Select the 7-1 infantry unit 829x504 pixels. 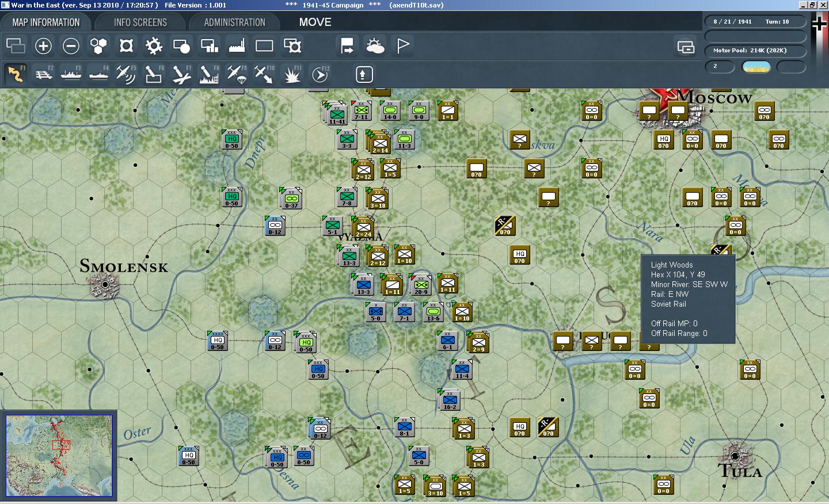pos(405,312)
